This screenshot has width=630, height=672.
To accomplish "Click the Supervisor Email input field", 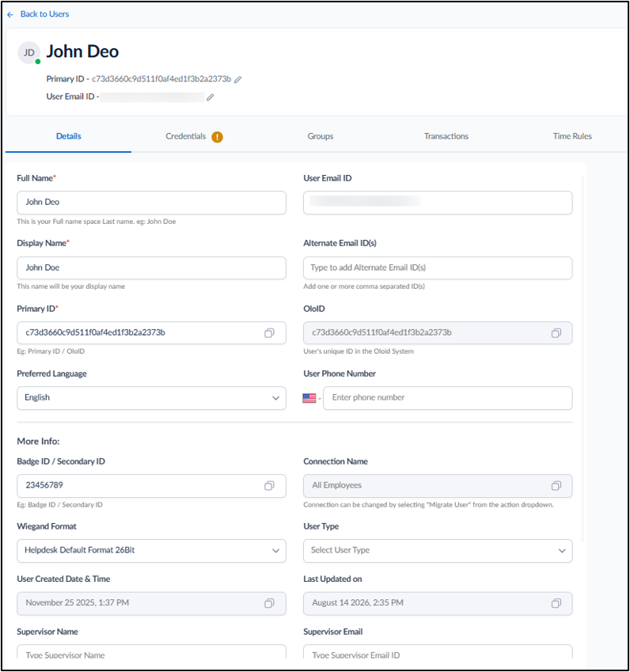I will (438, 652).
